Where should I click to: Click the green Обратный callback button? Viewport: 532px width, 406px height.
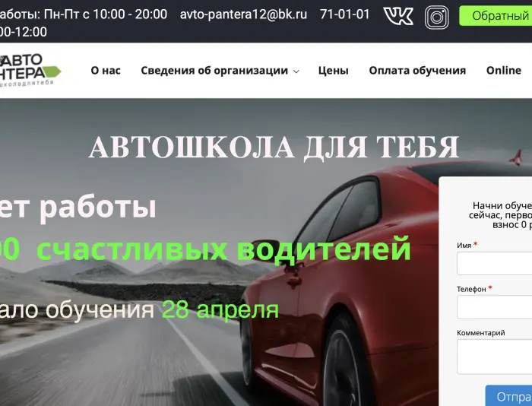[x=496, y=16]
